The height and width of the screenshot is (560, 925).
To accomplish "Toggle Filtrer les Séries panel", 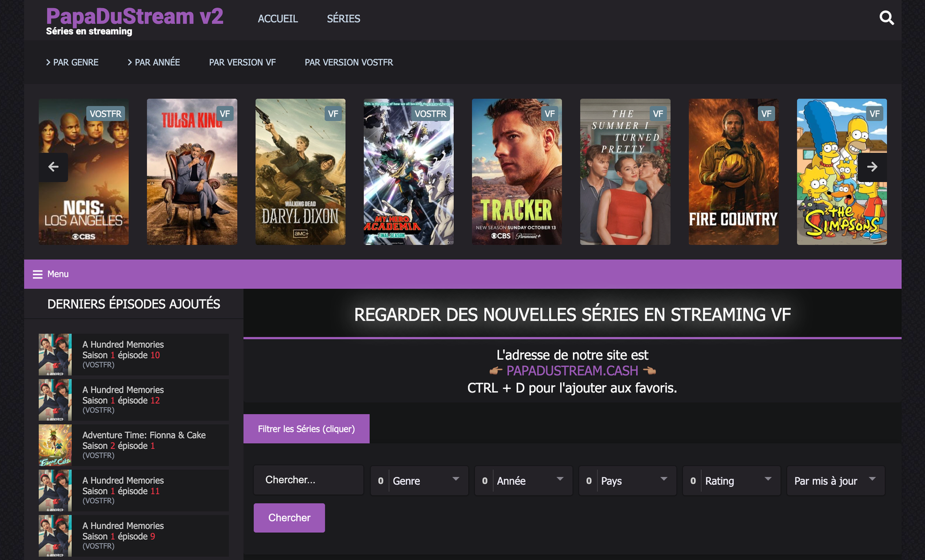I will click(x=306, y=429).
